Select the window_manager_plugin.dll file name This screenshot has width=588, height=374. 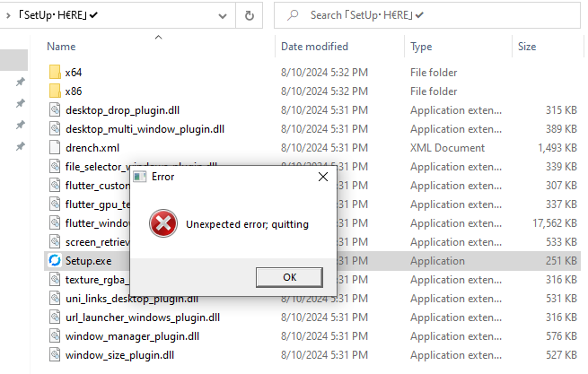[x=131, y=336]
